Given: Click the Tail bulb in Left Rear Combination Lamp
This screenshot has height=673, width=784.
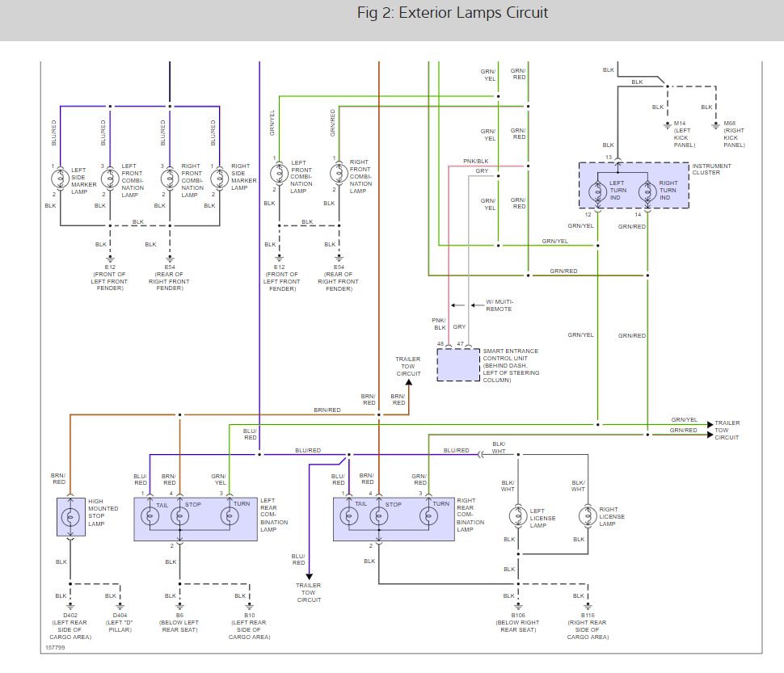Looking at the screenshot, I should (150, 516).
